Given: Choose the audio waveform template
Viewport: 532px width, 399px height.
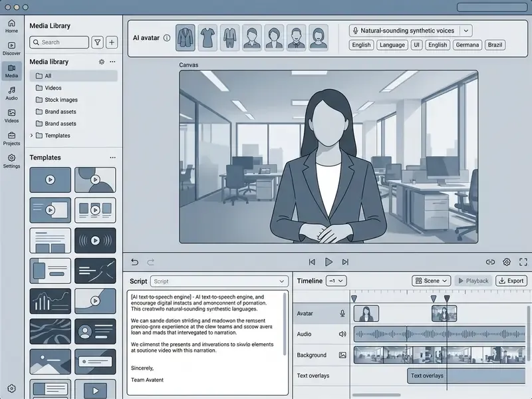Looking at the screenshot, I should pos(95,241).
